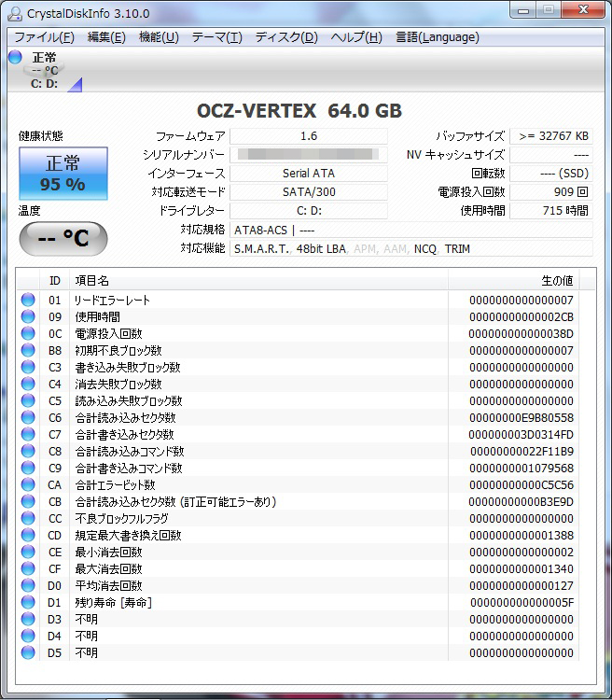Click status orb for 01 リードエラーレート
The width and height of the screenshot is (612, 700).
pos(28,300)
